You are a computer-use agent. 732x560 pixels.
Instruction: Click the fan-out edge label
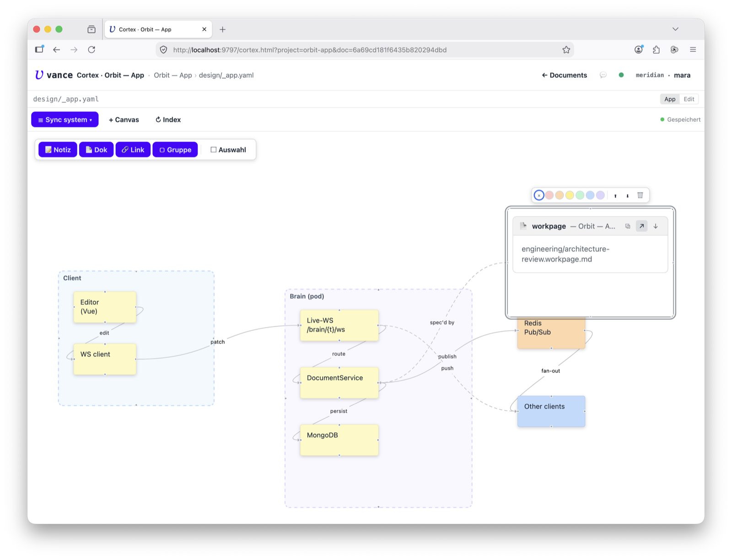tap(551, 371)
